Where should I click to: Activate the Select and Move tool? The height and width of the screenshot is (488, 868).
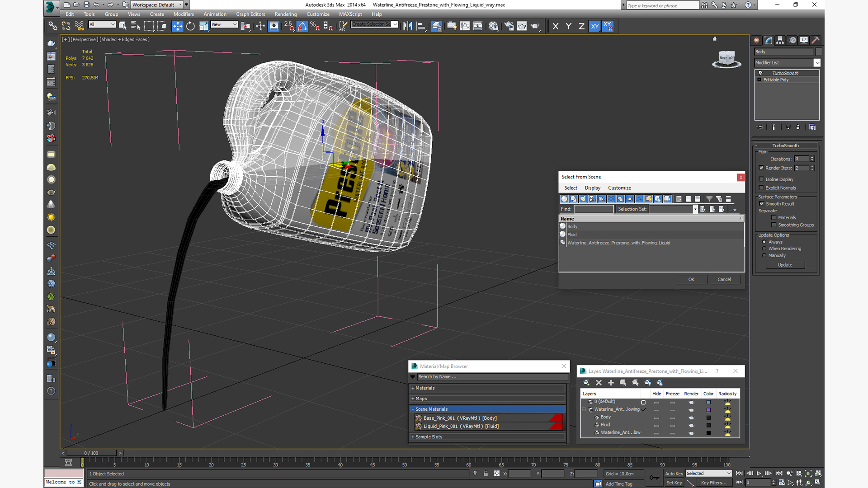click(x=177, y=26)
